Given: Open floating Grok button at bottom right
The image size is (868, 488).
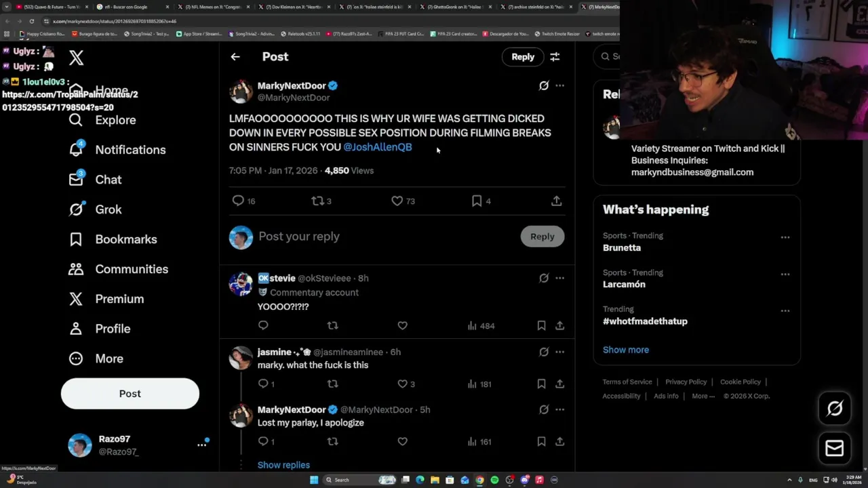Looking at the screenshot, I should (835, 408).
